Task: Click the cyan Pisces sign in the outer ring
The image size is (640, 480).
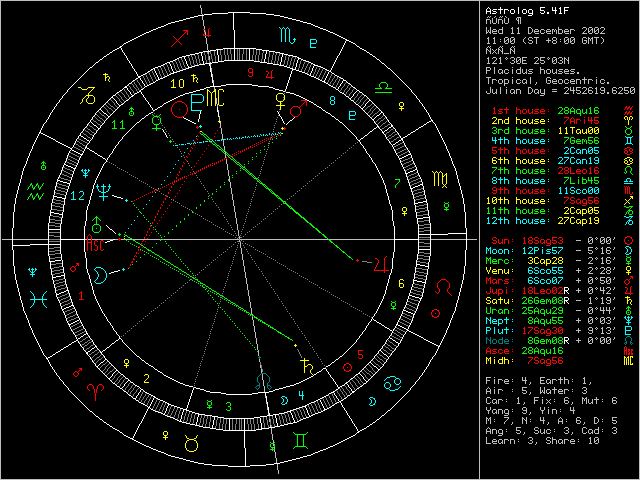Action: point(38,300)
